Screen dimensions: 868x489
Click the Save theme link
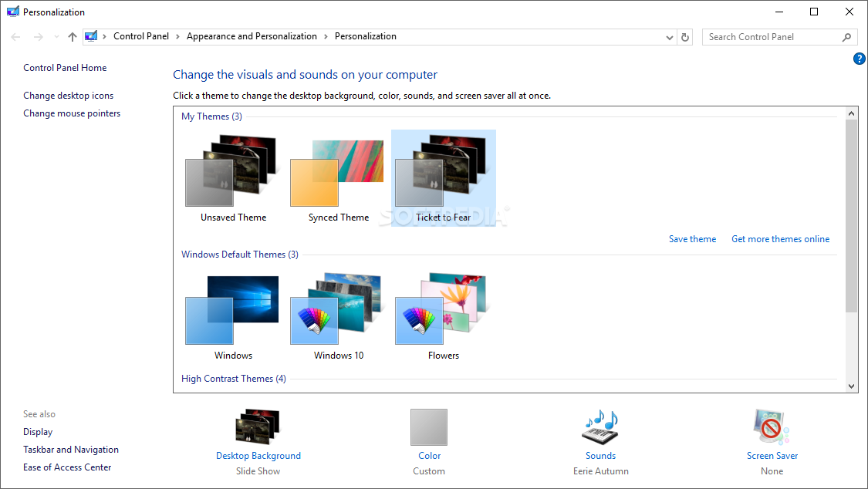[693, 239]
